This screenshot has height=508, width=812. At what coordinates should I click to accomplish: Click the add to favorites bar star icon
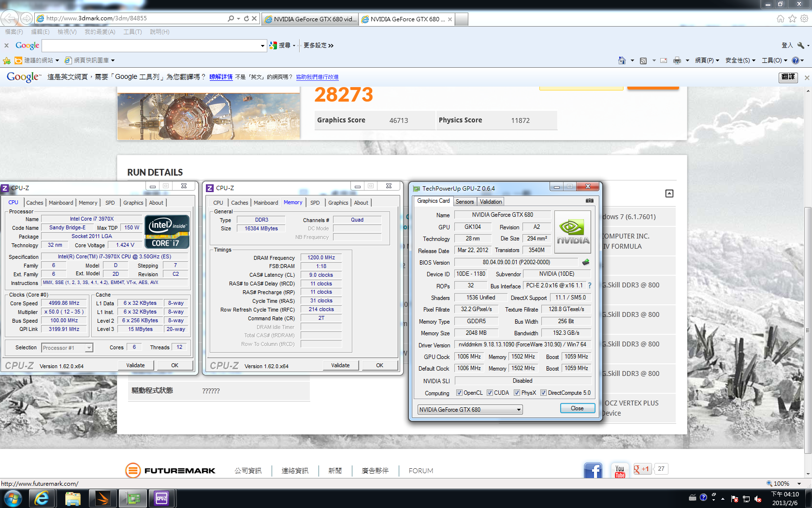7,60
